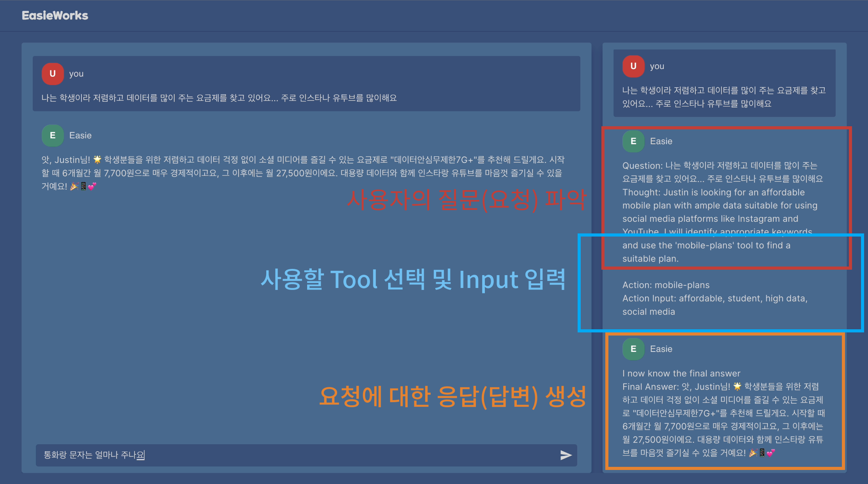Click the U avatar in the right panel

[x=633, y=66]
